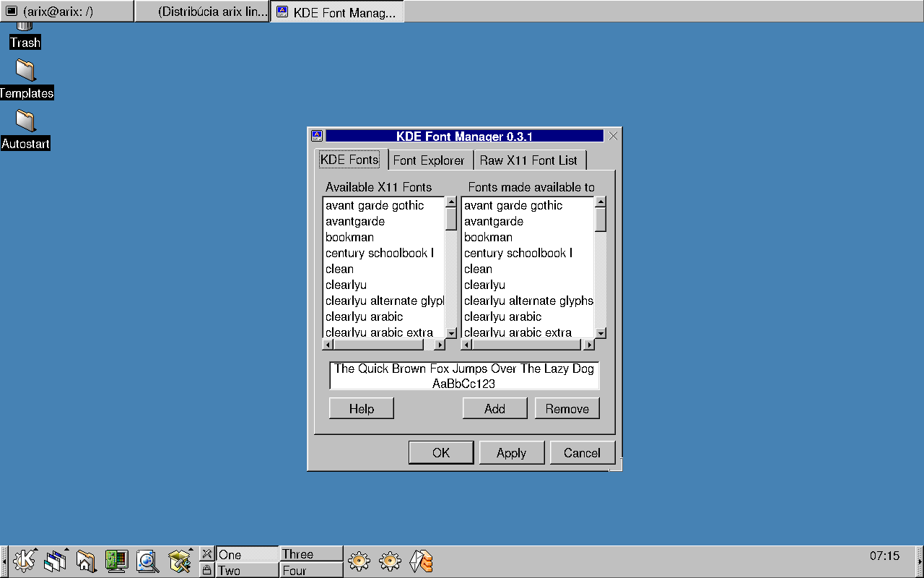Select 'avant garde gothic' in Available X11 Fonts

pos(383,206)
